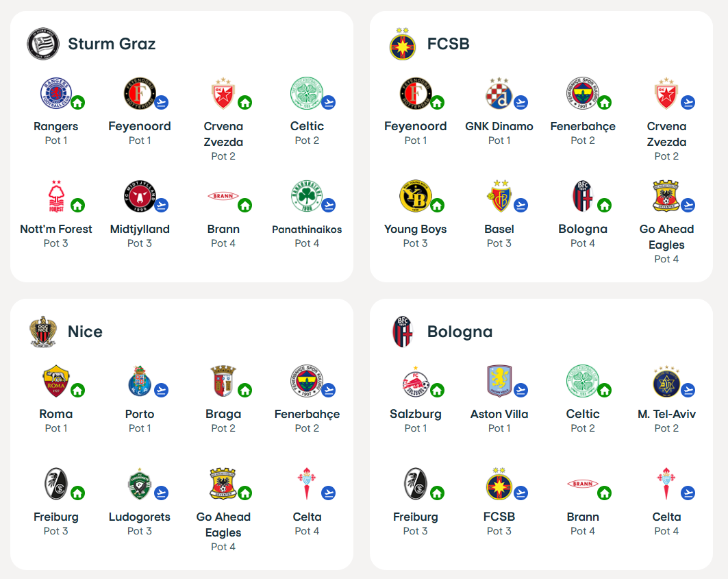Click the home badge beside Rangers
Image resolution: width=728 pixels, height=579 pixels.
[x=77, y=102]
